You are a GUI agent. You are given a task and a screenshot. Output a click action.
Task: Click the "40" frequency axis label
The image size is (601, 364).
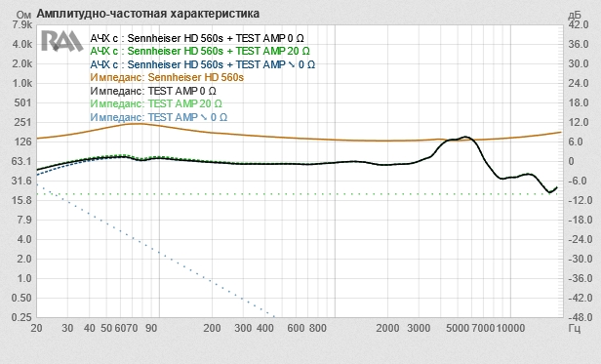coord(90,328)
